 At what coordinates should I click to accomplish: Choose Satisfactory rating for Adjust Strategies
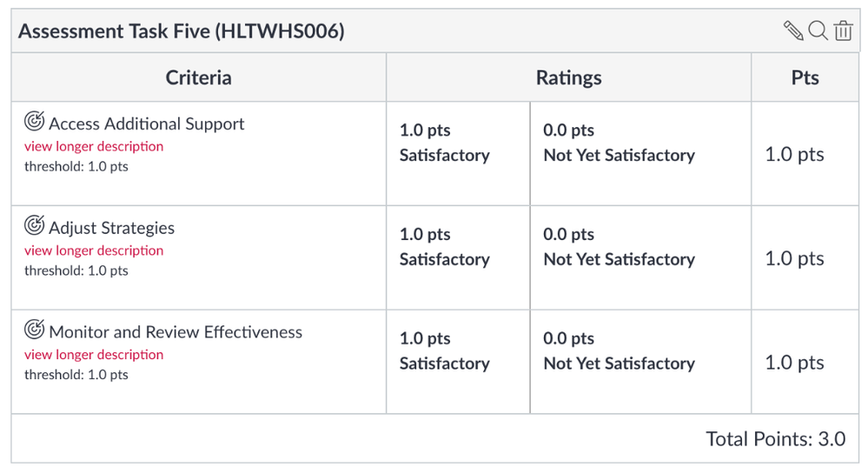458,257
